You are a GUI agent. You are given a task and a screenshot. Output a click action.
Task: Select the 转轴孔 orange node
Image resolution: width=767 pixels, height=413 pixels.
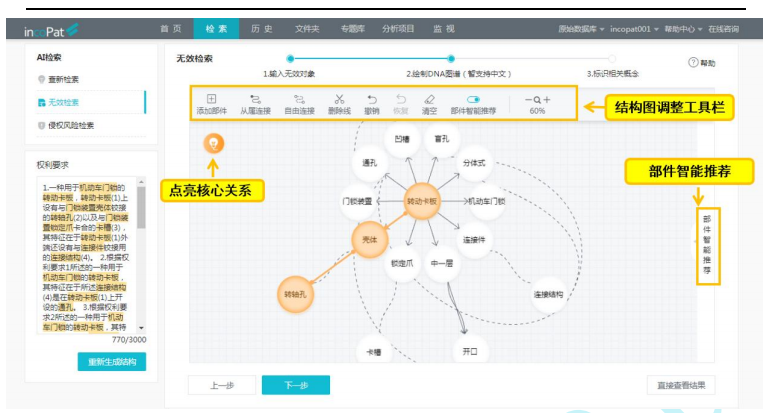[295, 294]
